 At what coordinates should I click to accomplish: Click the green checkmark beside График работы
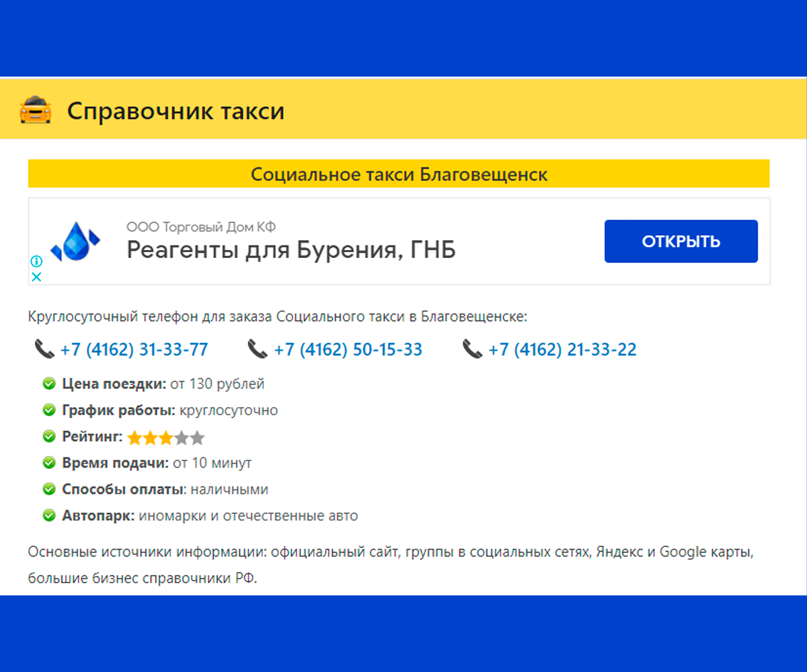point(48,410)
